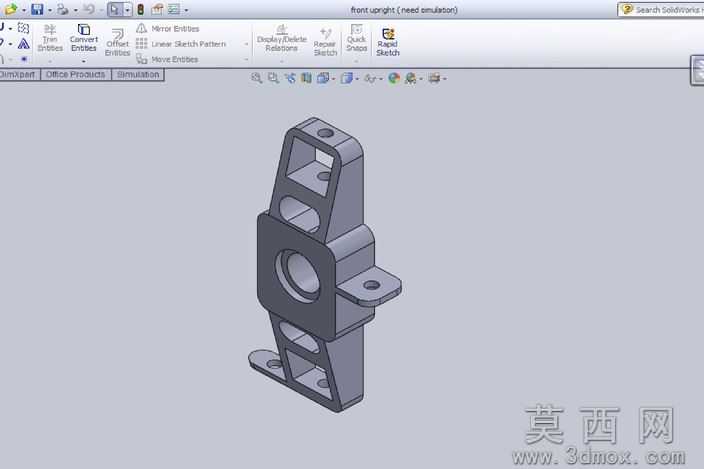Expand the Open icon dropdown arrow
704x469 pixels.
coord(24,10)
